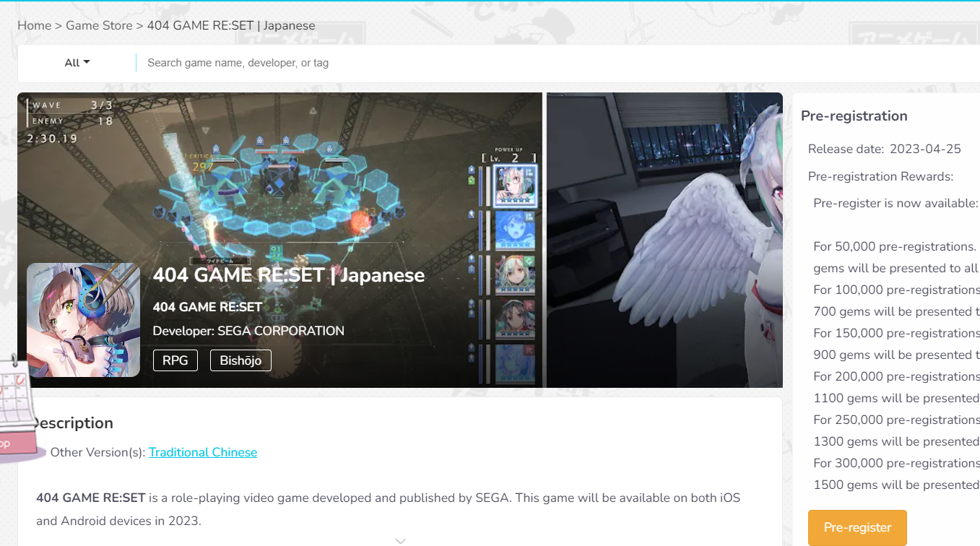Click 'For 150,000 pre-registrations' line

tap(896, 333)
